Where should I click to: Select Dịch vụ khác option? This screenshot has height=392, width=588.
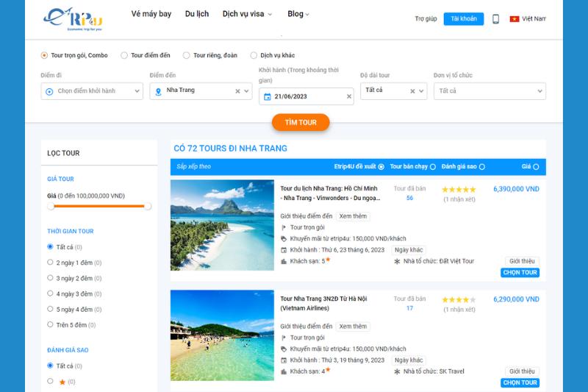(x=254, y=55)
